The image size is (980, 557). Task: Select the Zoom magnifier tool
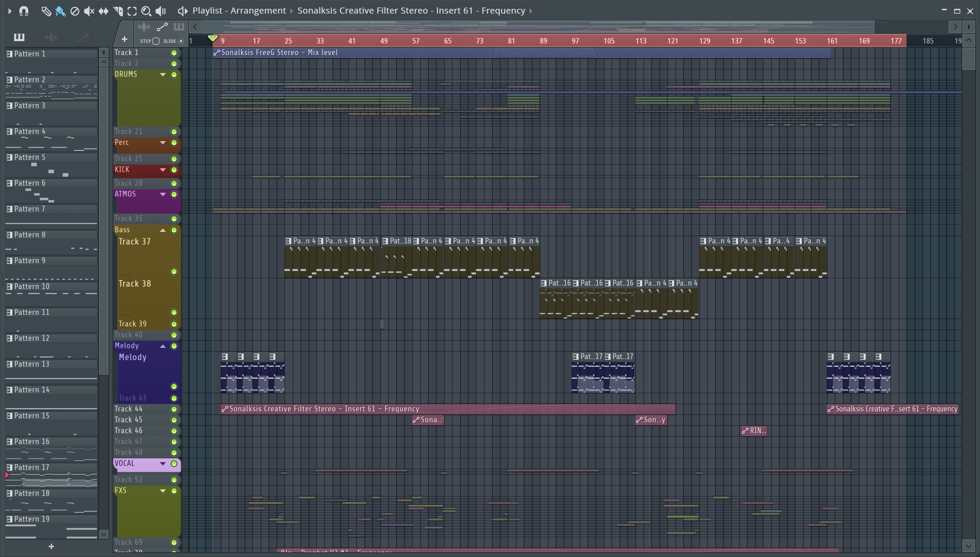tap(146, 11)
